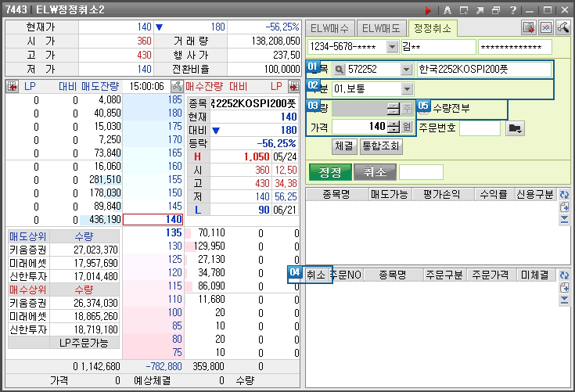Click the plus page icon below the holdings refresh

pyautogui.click(x=564, y=207)
